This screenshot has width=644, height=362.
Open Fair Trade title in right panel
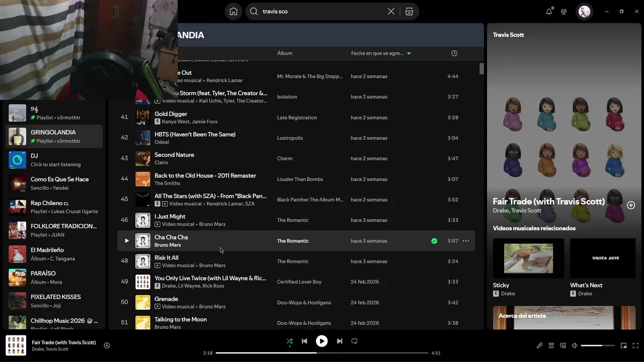point(548,202)
